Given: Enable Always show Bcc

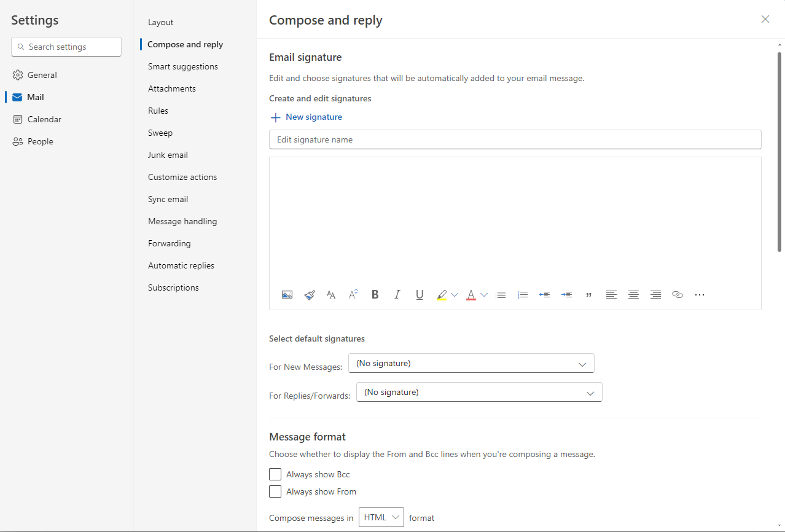Looking at the screenshot, I should point(275,474).
